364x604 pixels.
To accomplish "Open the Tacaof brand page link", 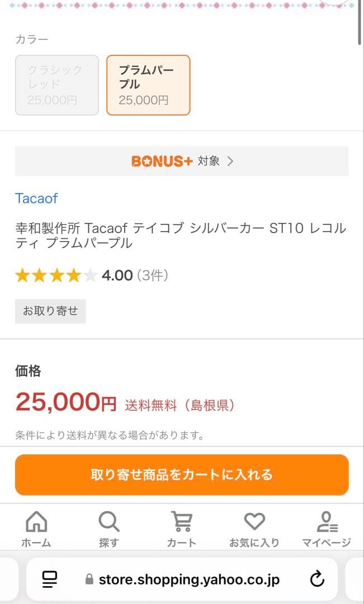I will (36, 199).
